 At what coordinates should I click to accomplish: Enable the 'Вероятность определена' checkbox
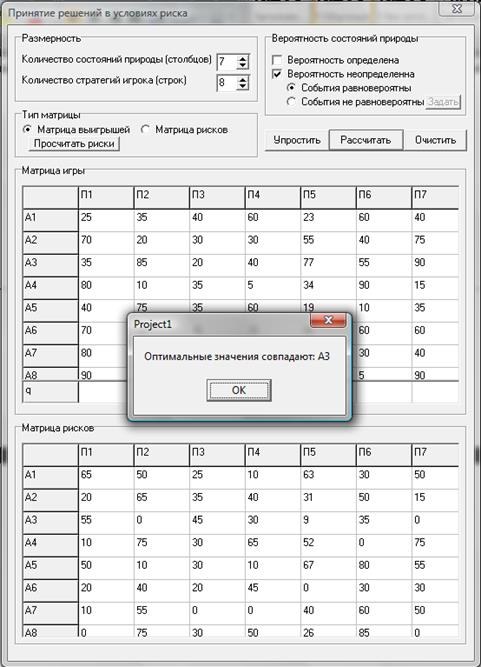[x=277, y=60]
